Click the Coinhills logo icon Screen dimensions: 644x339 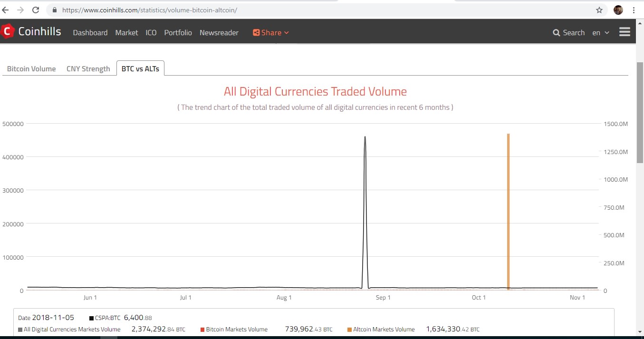[x=7, y=32]
